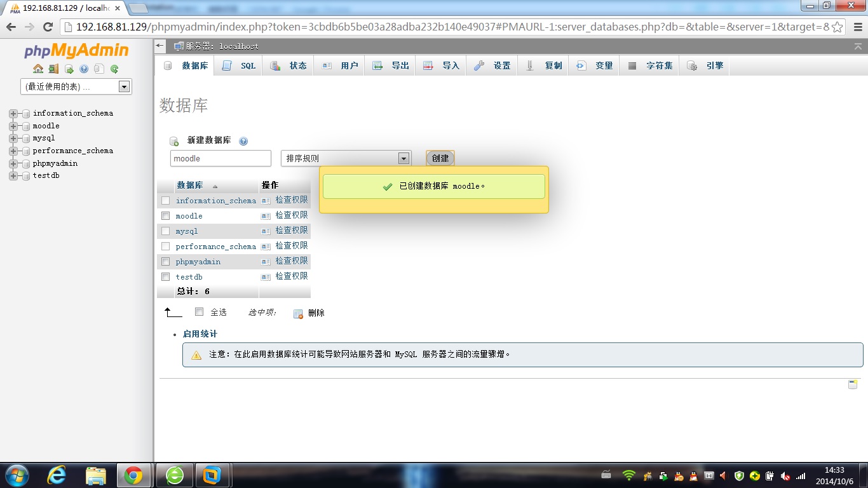Expand moodle node in the sidebar tree
Viewport: 868px width, 488px height.
(x=13, y=126)
